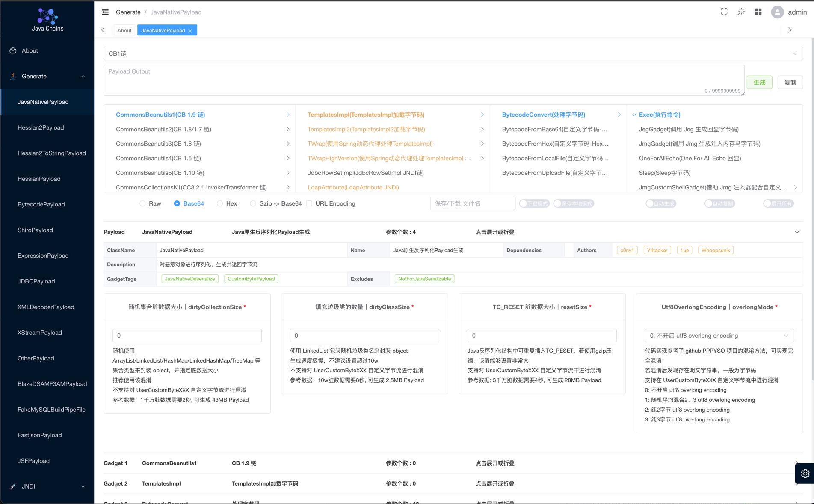Enter fullscreen mode via the top-right icon
The width and height of the screenshot is (814, 504).
[x=724, y=12]
